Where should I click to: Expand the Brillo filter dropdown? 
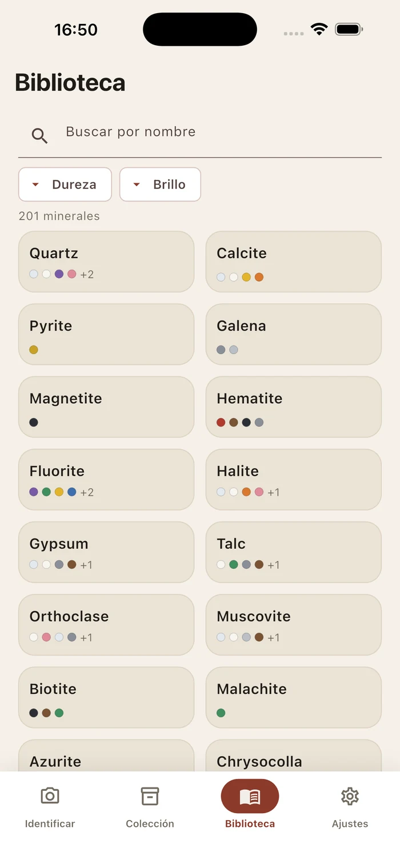[160, 184]
